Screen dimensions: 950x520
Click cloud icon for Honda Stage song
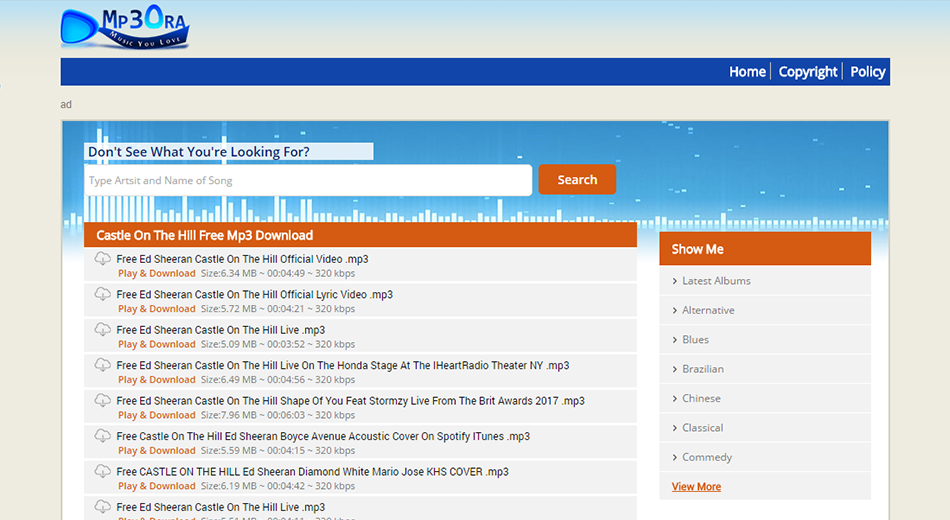102,365
